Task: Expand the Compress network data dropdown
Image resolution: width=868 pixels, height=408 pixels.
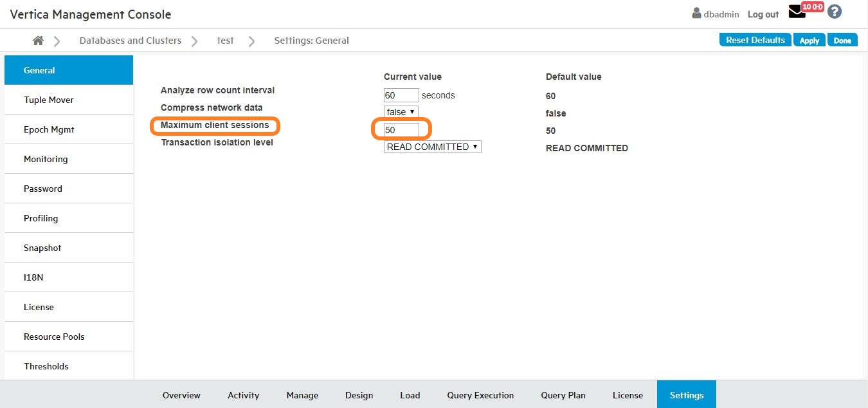Action: (401, 112)
